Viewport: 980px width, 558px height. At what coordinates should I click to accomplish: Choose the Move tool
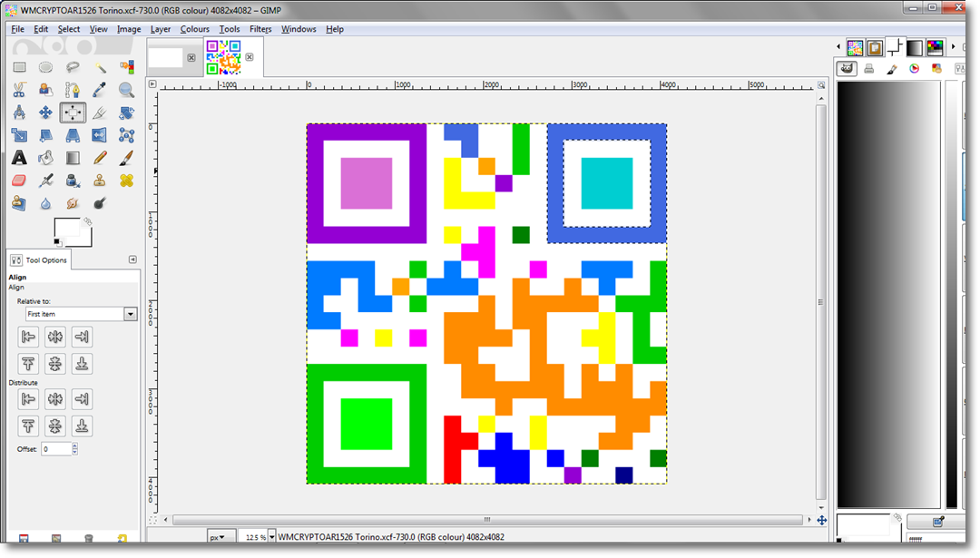45,113
